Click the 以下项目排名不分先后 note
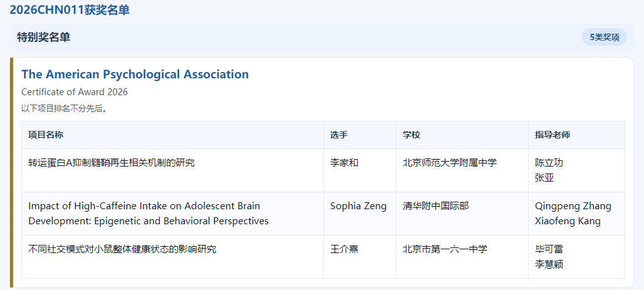The width and height of the screenshot is (644, 290). pos(64,108)
